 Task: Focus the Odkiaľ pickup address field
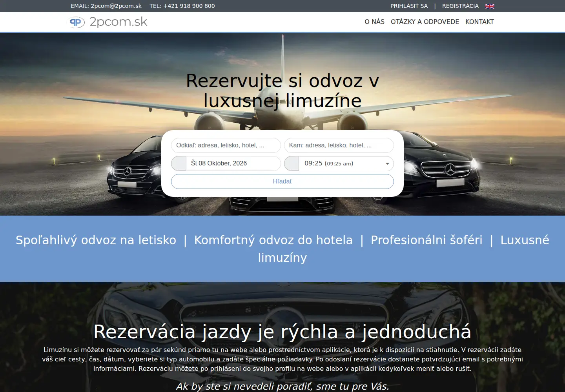tap(226, 145)
